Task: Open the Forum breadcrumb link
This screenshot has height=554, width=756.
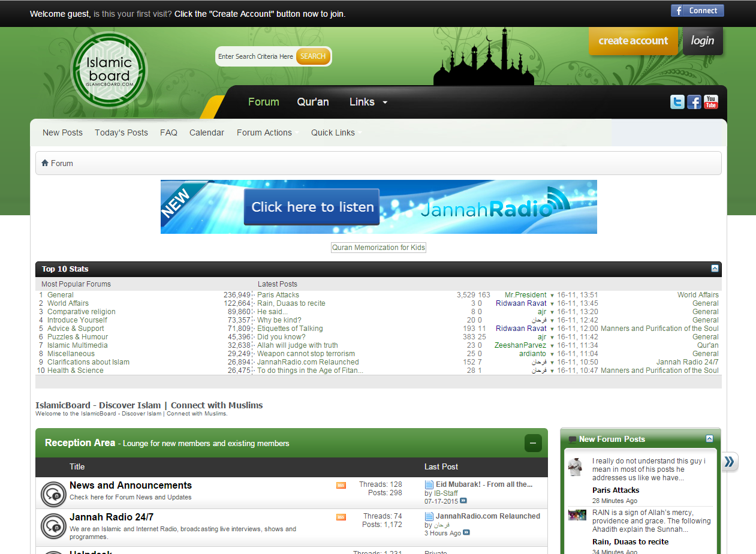Action: [62, 163]
